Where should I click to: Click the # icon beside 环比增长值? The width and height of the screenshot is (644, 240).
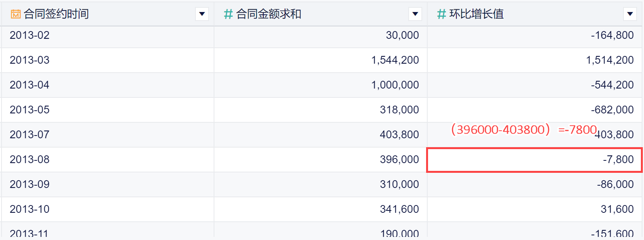point(441,14)
